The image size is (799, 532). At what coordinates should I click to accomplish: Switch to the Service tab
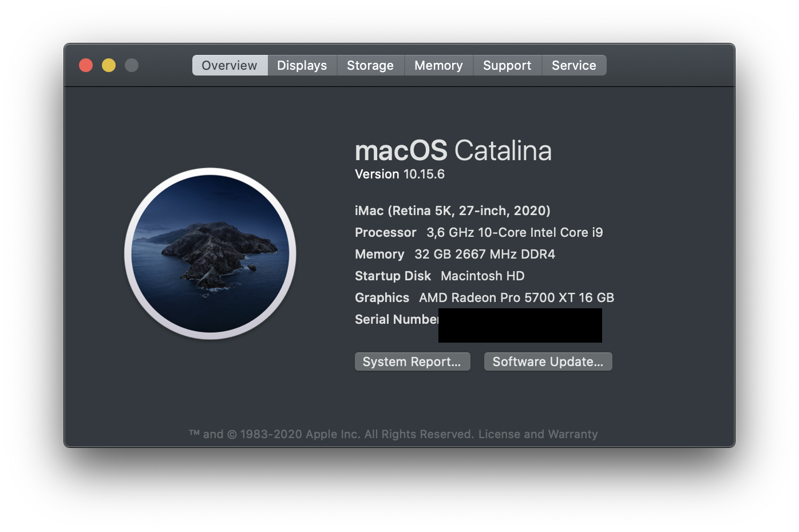tap(574, 65)
